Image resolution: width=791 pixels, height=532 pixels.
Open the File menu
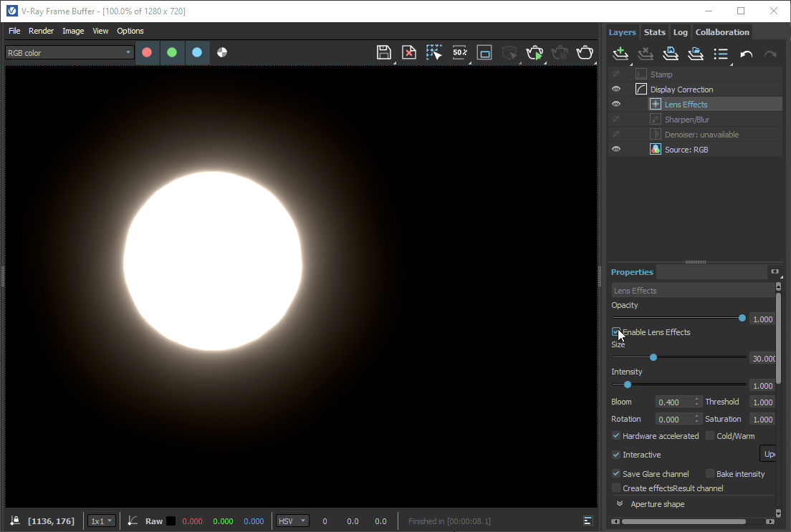tap(14, 31)
